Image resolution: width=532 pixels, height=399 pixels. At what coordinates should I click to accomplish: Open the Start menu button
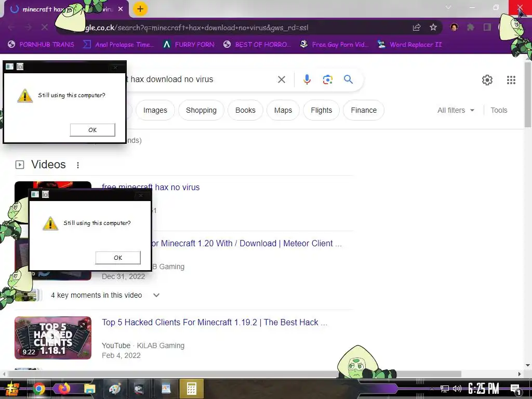click(11, 389)
